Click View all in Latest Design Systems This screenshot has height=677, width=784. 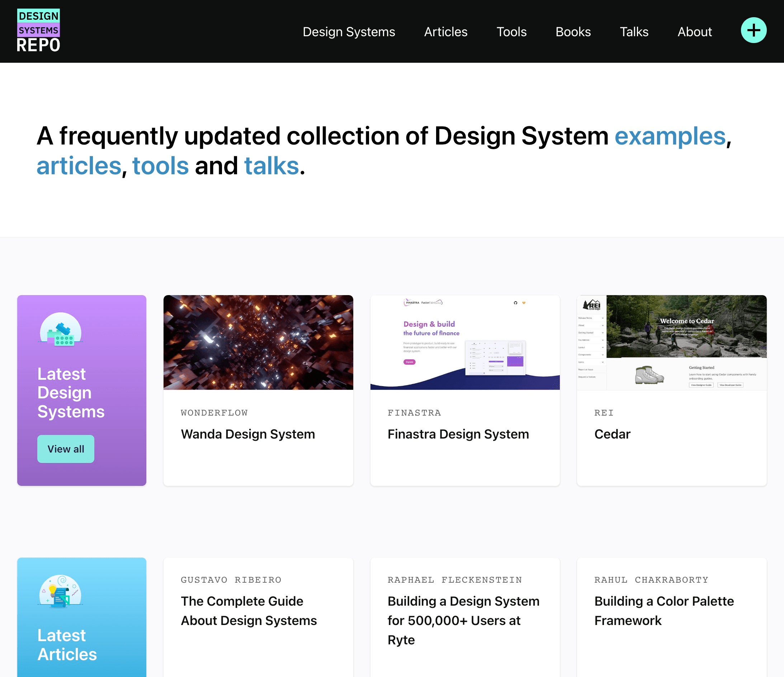[66, 449]
